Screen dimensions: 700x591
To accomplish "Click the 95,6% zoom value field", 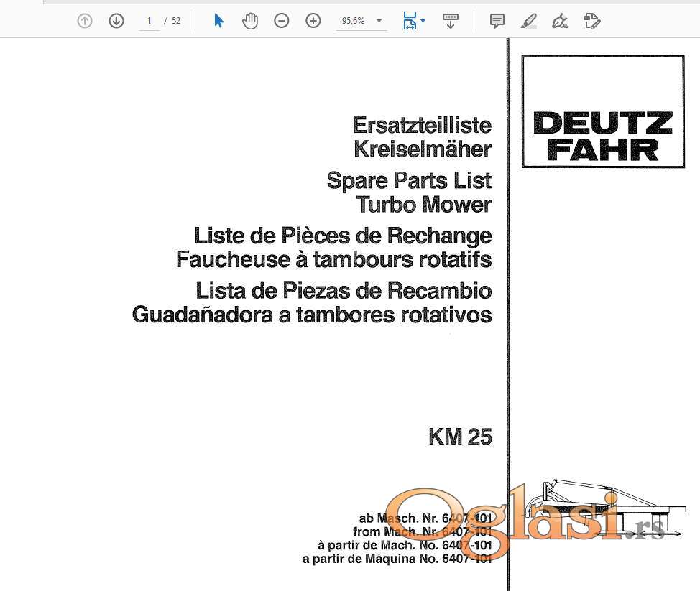I will tap(354, 21).
